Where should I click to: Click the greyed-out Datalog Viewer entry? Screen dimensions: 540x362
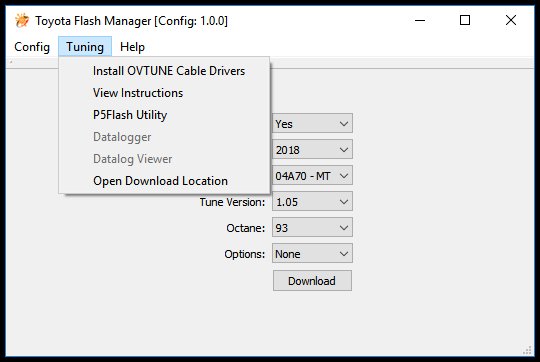(165, 159)
